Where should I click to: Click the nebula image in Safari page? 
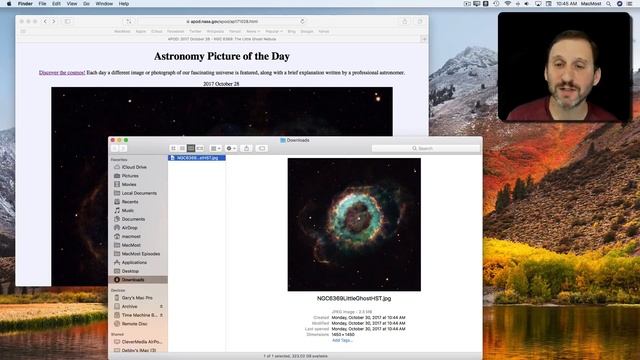coord(222,111)
